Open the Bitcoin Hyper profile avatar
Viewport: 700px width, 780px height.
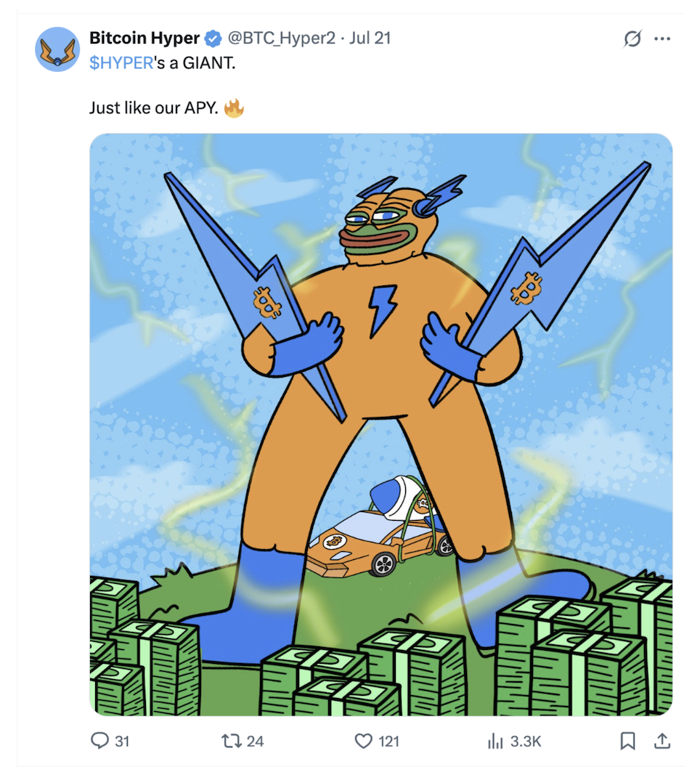coord(57,49)
